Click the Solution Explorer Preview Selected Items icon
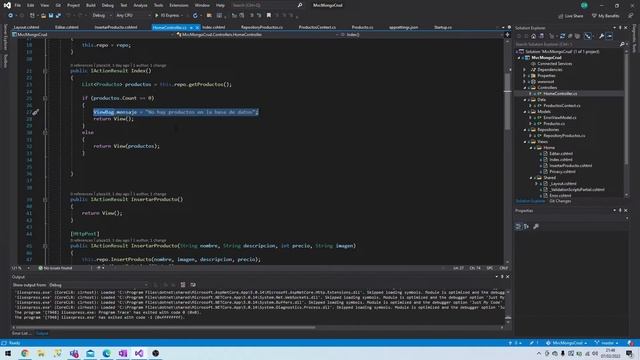 609,36
